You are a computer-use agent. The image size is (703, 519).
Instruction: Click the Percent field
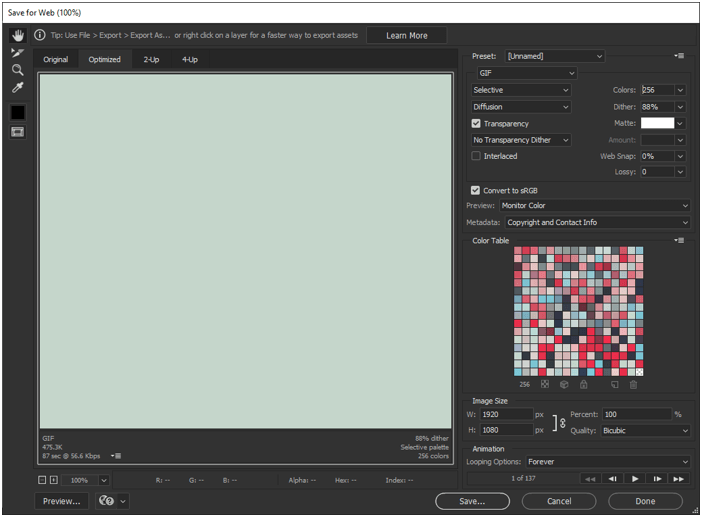(x=637, y=415)
